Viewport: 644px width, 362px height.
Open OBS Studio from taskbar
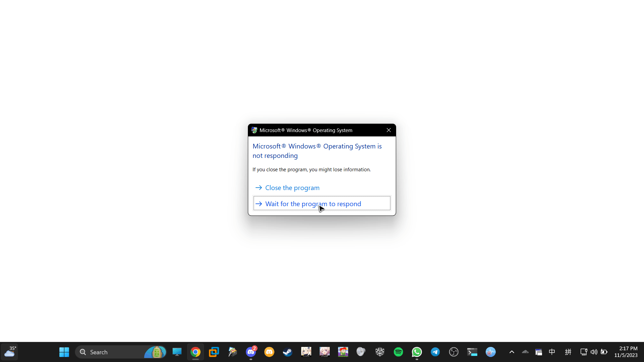pos(453,352)
